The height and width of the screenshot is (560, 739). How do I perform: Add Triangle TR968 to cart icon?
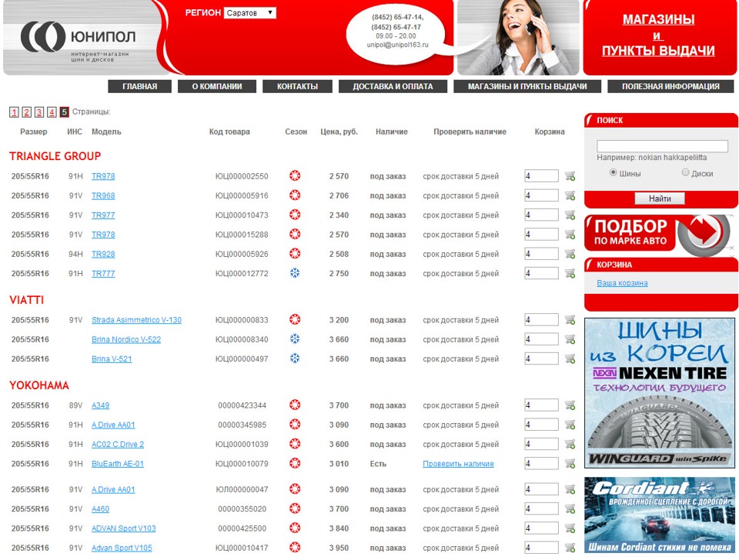click(x=570, y=195)
